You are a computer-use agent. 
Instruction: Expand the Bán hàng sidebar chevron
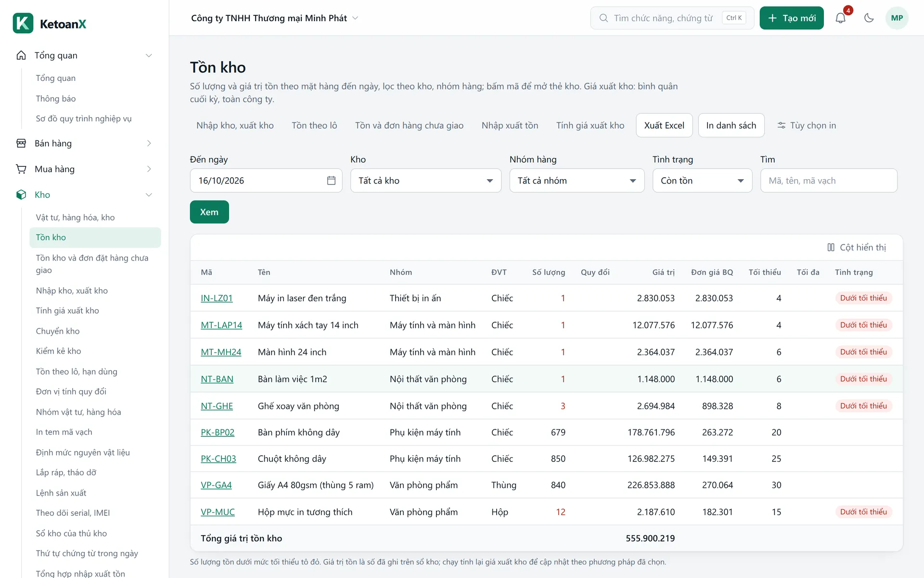(149, 144)
